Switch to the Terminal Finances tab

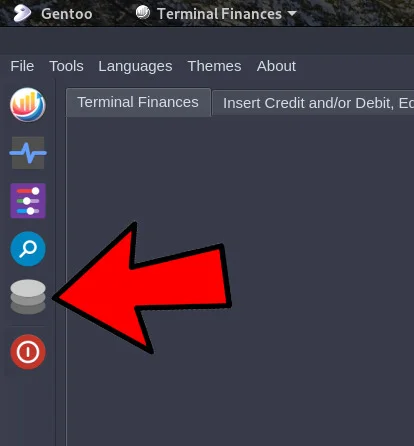(138, 102)
